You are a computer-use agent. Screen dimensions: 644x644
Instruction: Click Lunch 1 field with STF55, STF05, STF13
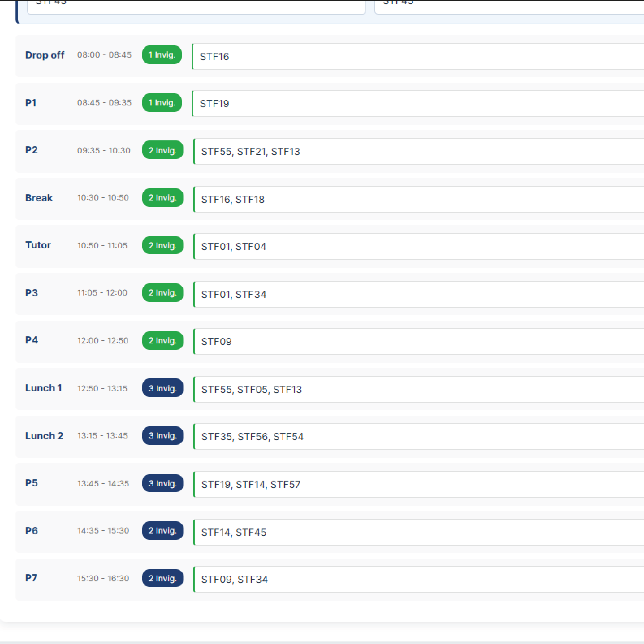tap(419, 389)
